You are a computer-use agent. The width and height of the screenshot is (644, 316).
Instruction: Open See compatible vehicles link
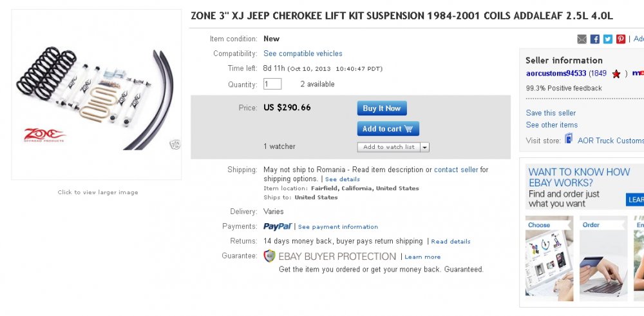point(303,54)
